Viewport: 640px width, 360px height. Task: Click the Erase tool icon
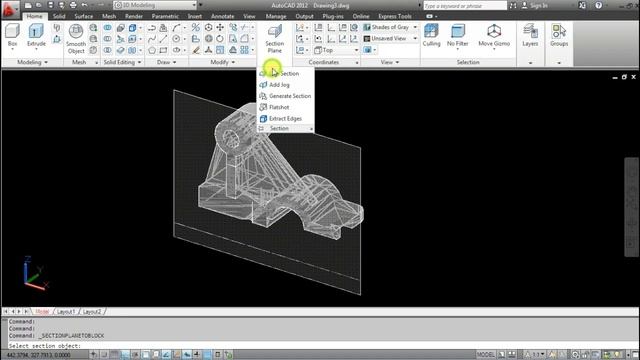196,50
